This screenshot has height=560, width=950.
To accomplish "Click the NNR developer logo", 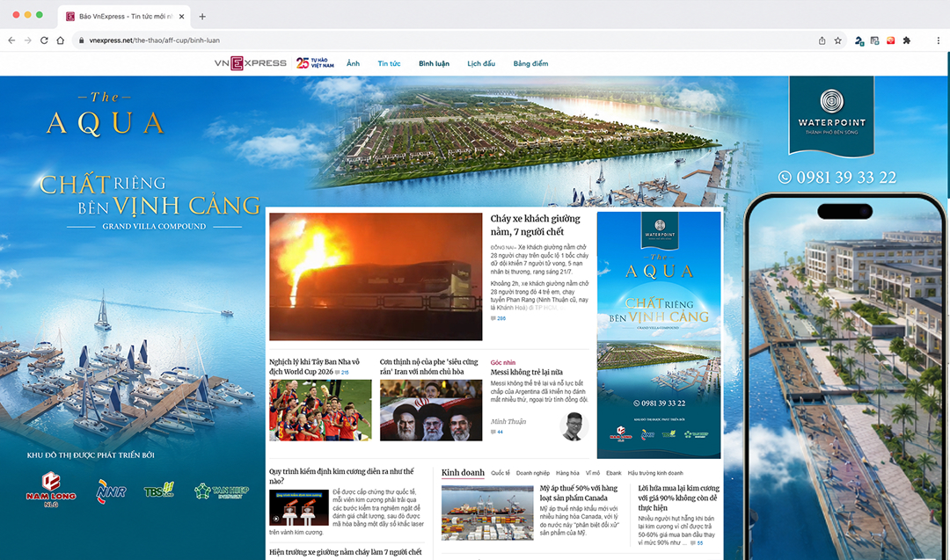I will [x=111, y=491].
